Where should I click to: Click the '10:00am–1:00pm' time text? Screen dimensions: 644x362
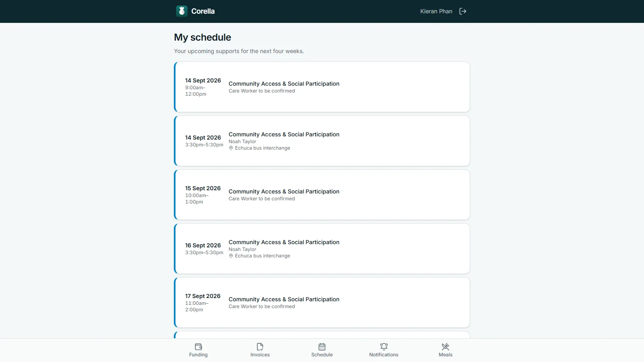[x=197, y=199]
